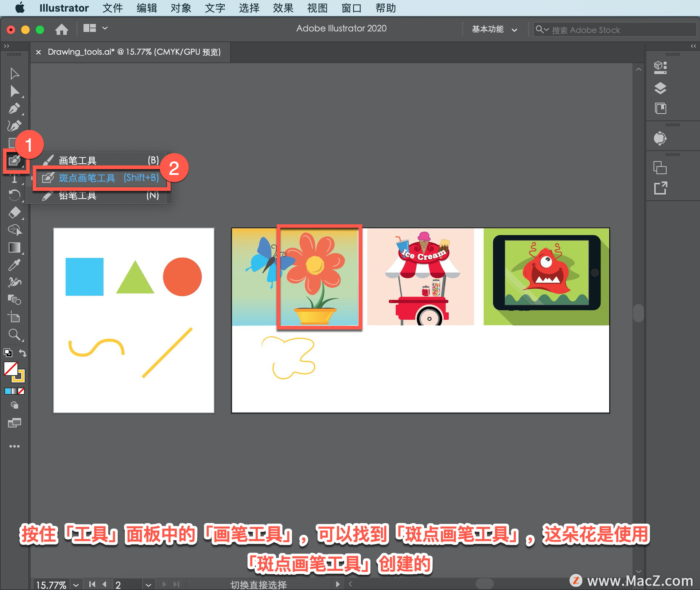The image size is (700, 590).
Task: Open the 文件 menu
Action: click(x=113, y=8)
